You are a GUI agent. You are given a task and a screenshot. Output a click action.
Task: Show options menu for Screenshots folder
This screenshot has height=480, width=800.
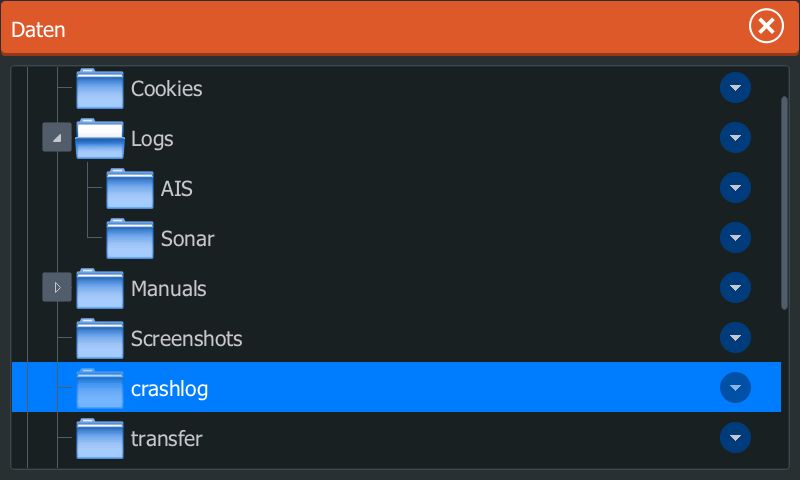click(735, 338)
